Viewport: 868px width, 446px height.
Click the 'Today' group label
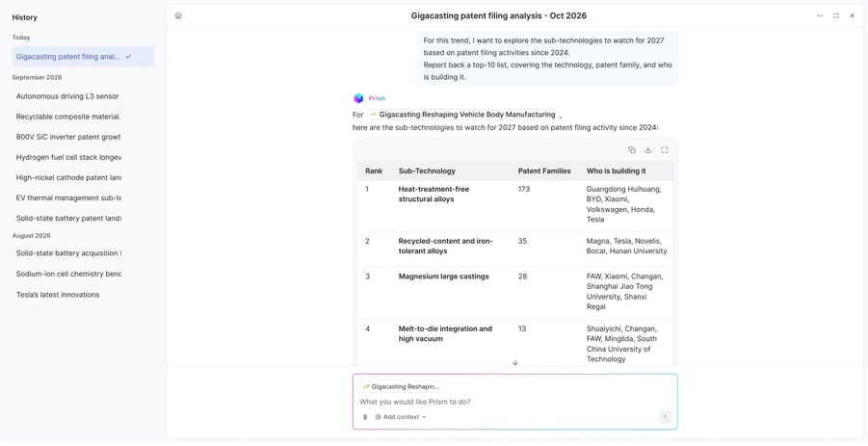click(21, 38)
